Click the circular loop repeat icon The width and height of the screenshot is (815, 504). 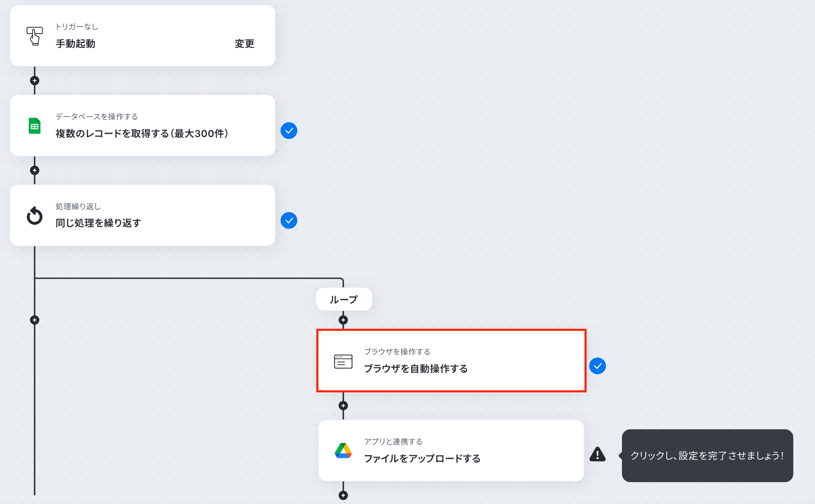(35, 215)
